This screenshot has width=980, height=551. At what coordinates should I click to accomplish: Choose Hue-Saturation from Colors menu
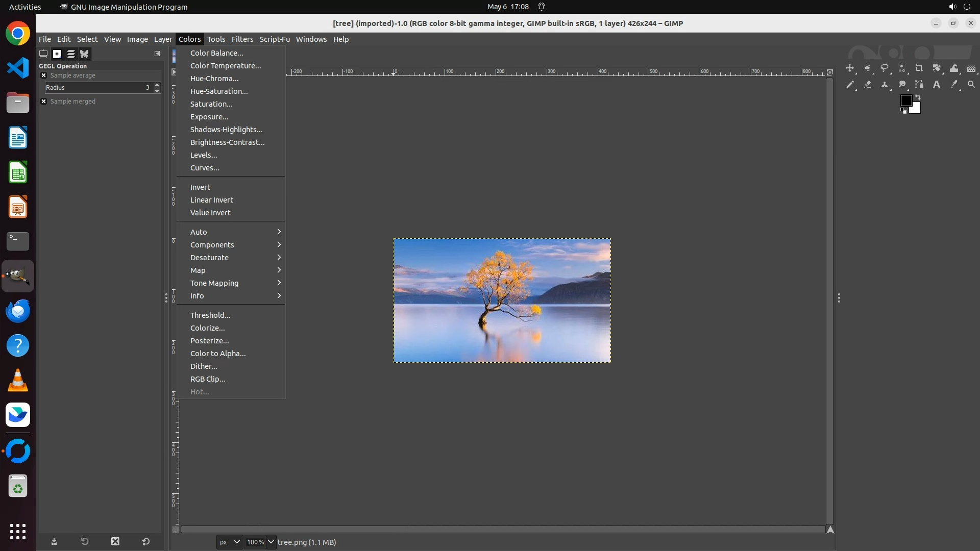click(219, 91)
